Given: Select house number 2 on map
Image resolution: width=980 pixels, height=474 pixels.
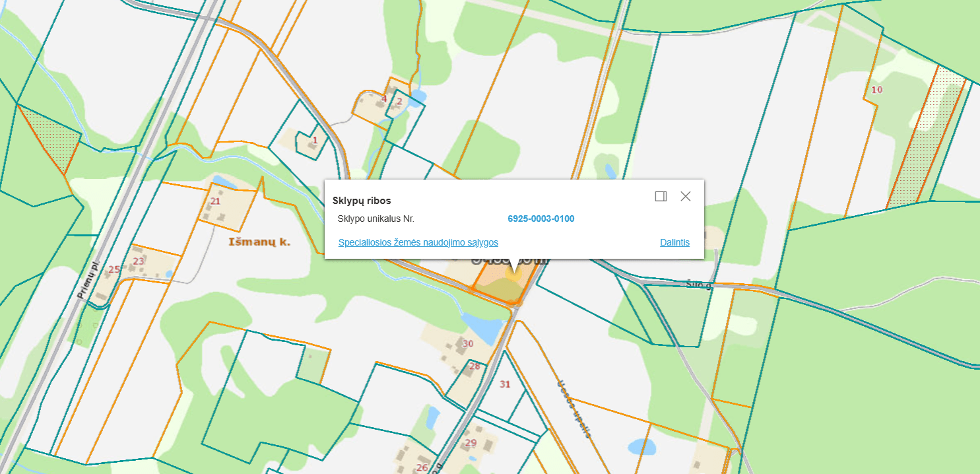Looking at the screenshot, I should tap(399, 102).
